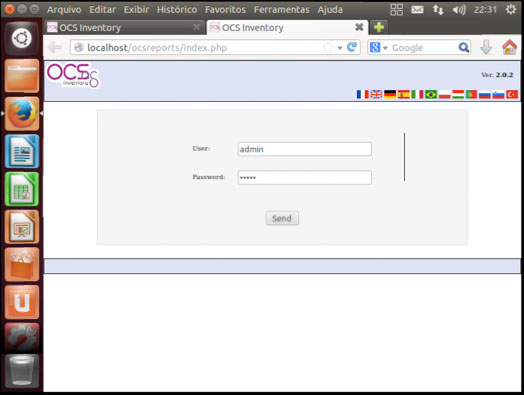Click the Send login button
This screenshot has width=524, height=395.
[x=282, y=218]
